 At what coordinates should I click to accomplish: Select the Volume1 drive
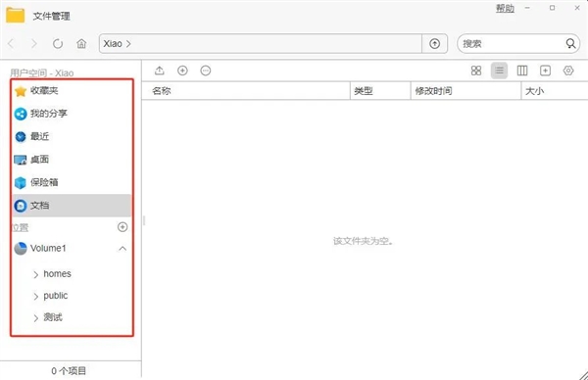48,248
